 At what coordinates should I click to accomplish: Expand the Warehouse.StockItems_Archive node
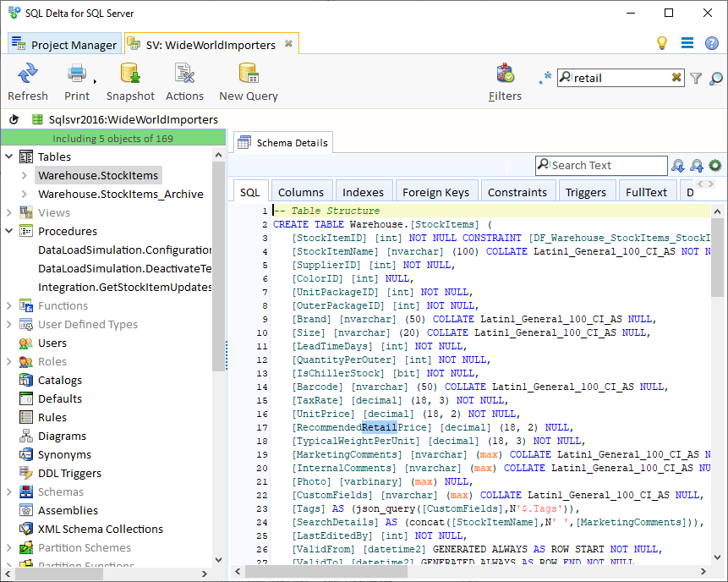25,194
